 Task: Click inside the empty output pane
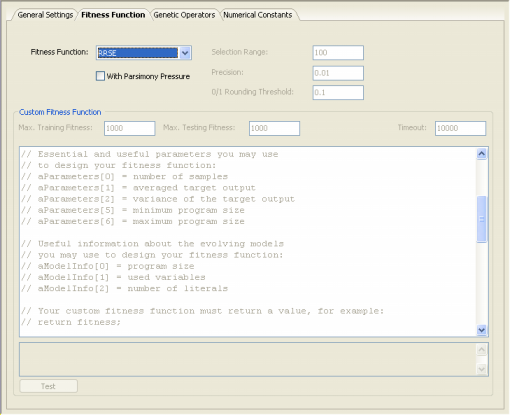(x=248, y=359)
